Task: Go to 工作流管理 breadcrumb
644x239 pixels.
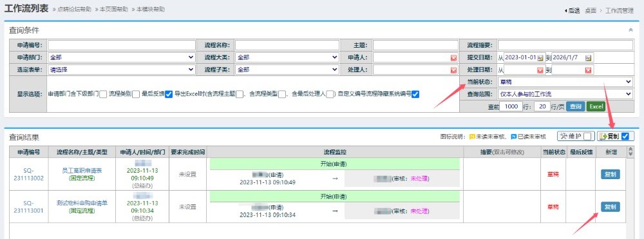Action: pyautogui.click(x=620, y=11)
